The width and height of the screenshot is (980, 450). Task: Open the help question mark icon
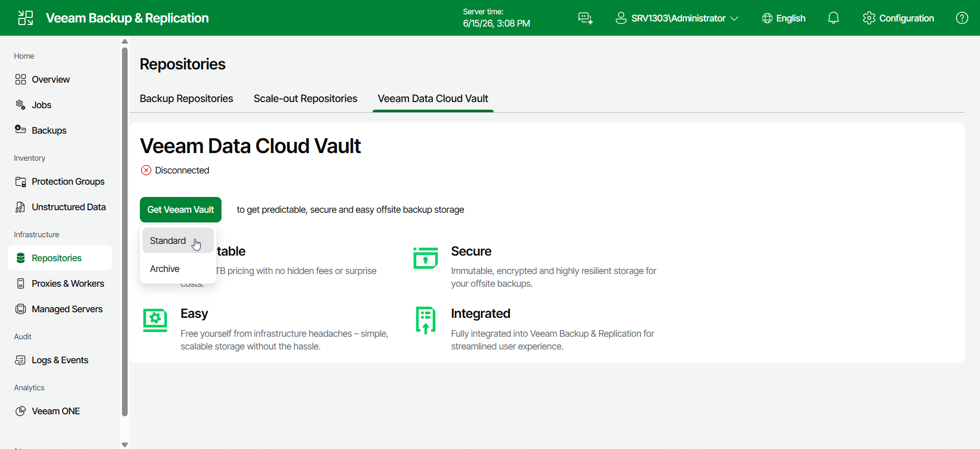962,18
